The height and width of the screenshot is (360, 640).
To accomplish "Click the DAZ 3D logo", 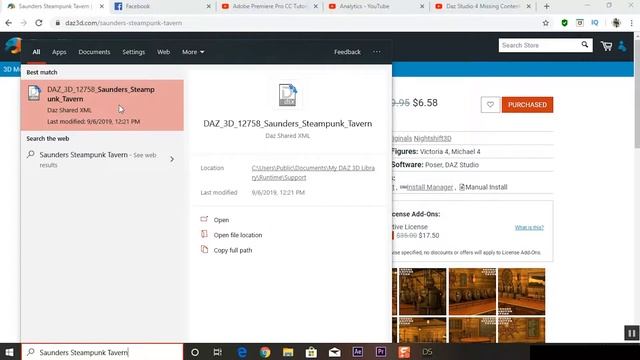I will (x=13, y=46).
